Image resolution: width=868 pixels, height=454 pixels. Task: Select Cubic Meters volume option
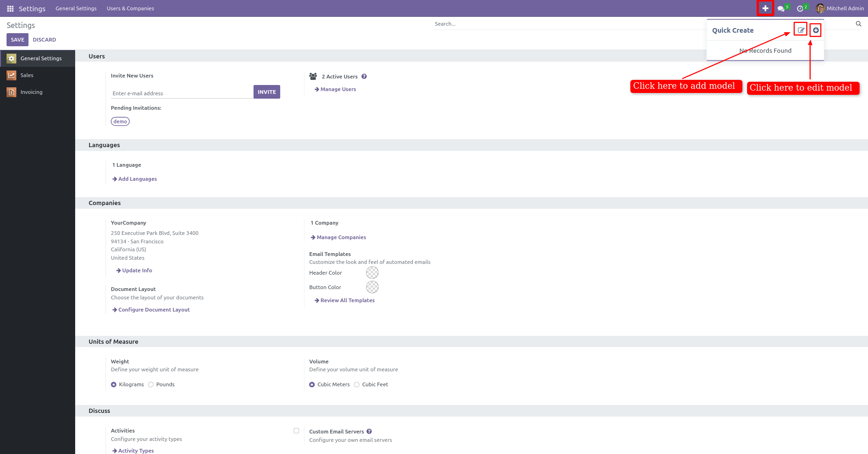pyautogui.click(x=312, y=384)
